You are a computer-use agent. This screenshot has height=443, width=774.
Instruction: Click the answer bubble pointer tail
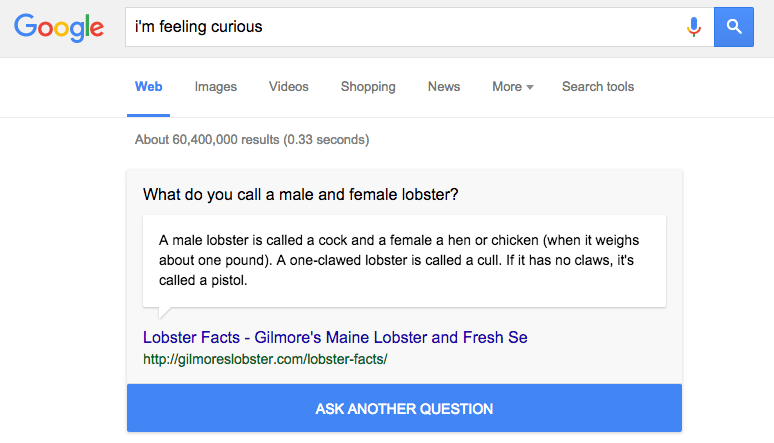[x=164, y=313]
